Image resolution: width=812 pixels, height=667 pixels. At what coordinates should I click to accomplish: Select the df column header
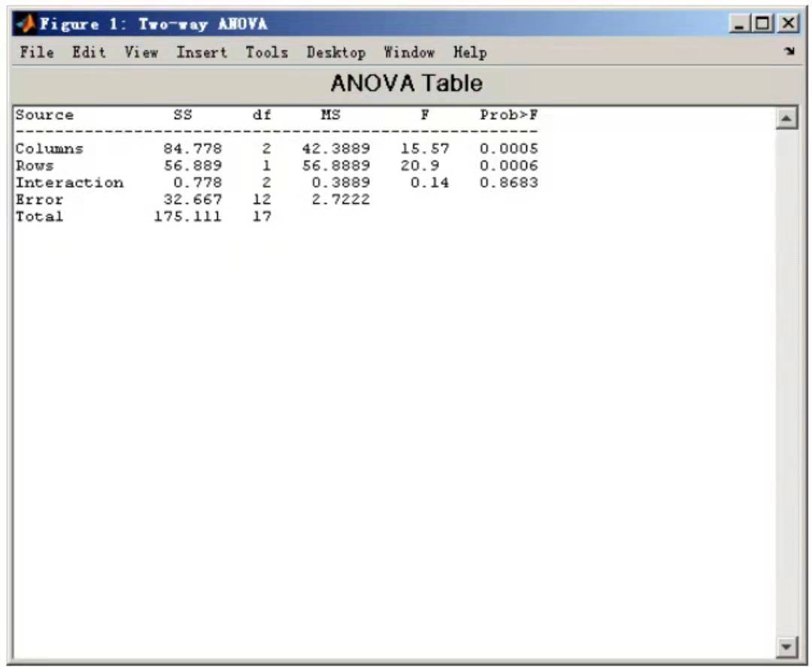(x=262, y=115)
